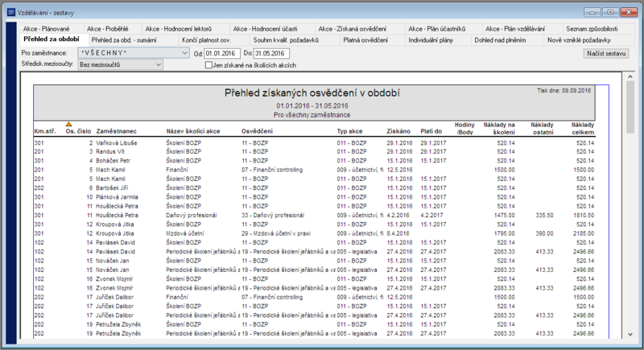
Task: Click the 'Platí do' column header
Action: (x=431, y=131)
